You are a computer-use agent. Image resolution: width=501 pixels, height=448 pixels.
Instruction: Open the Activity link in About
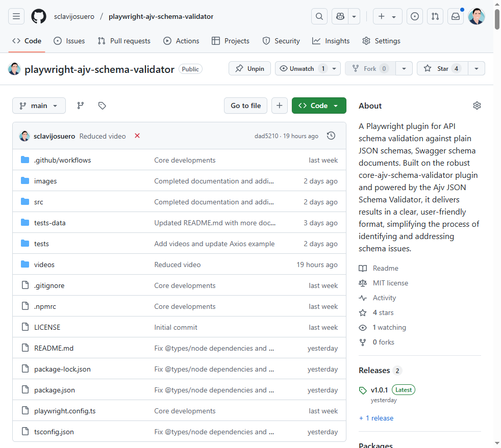click(384, 298)
